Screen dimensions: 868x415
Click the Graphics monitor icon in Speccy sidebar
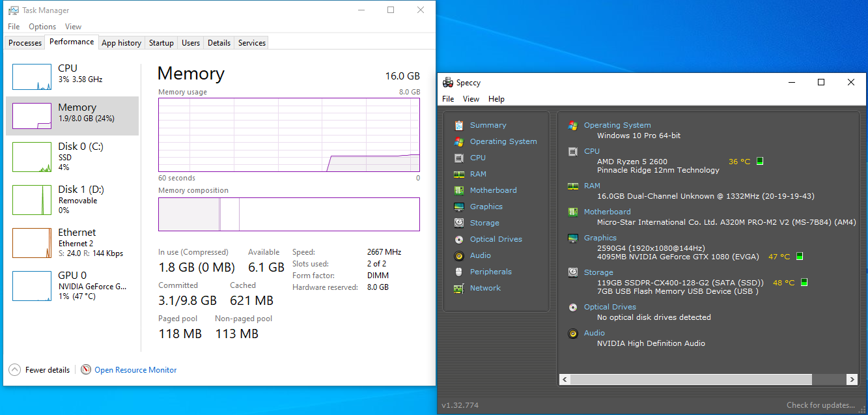(459, 207)
